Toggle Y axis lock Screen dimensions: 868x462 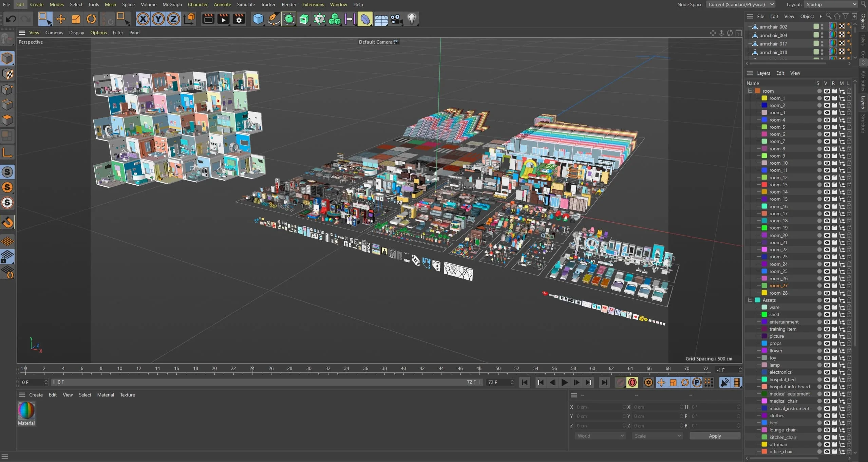[x=158, y=19]
